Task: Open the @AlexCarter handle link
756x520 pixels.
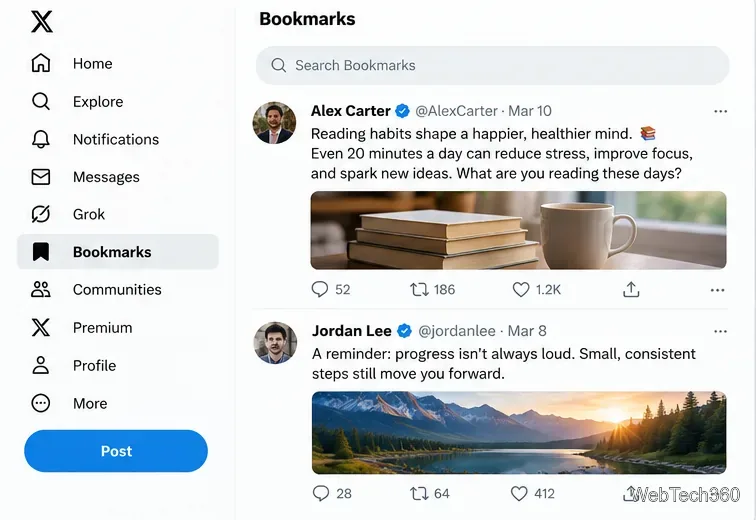Action: [456, 111]
